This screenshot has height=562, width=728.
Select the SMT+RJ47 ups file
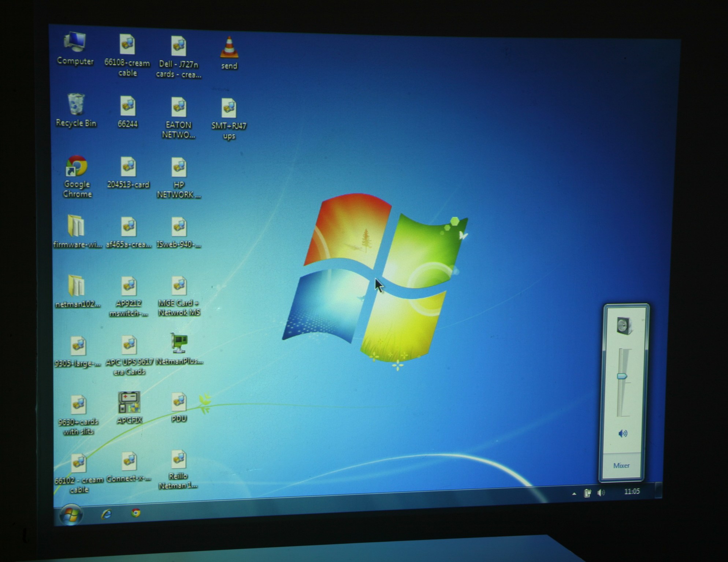(x=229, y=119)
